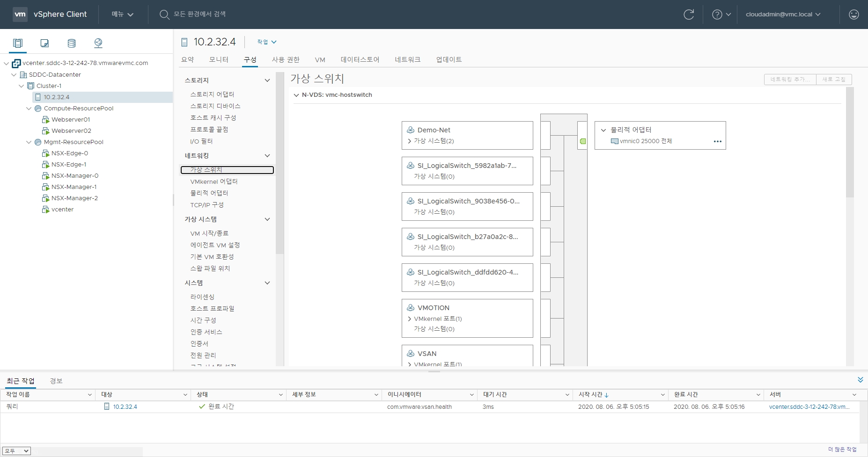
Task: Open the vcenter.sddc server link
Action: (x=809, y=407)
